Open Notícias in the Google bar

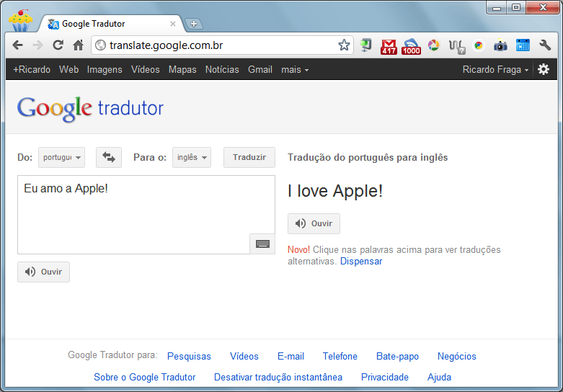pyautogui.click(x=222, y=70)
